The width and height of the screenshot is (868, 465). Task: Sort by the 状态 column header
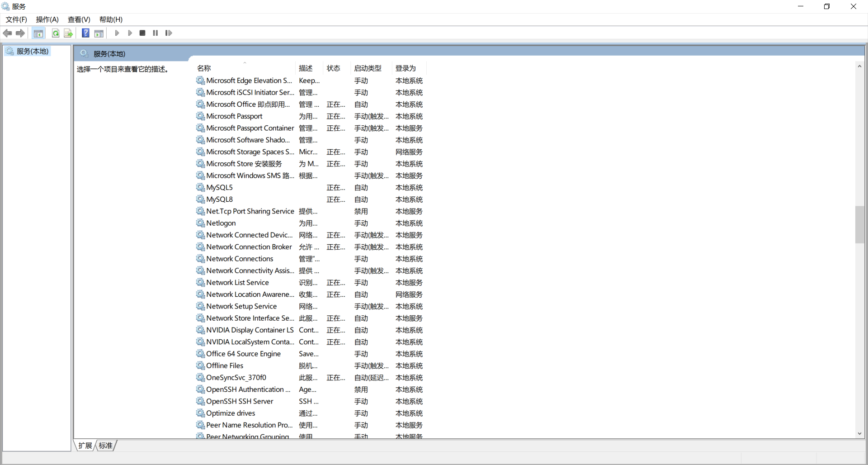(x=337, y=68)
